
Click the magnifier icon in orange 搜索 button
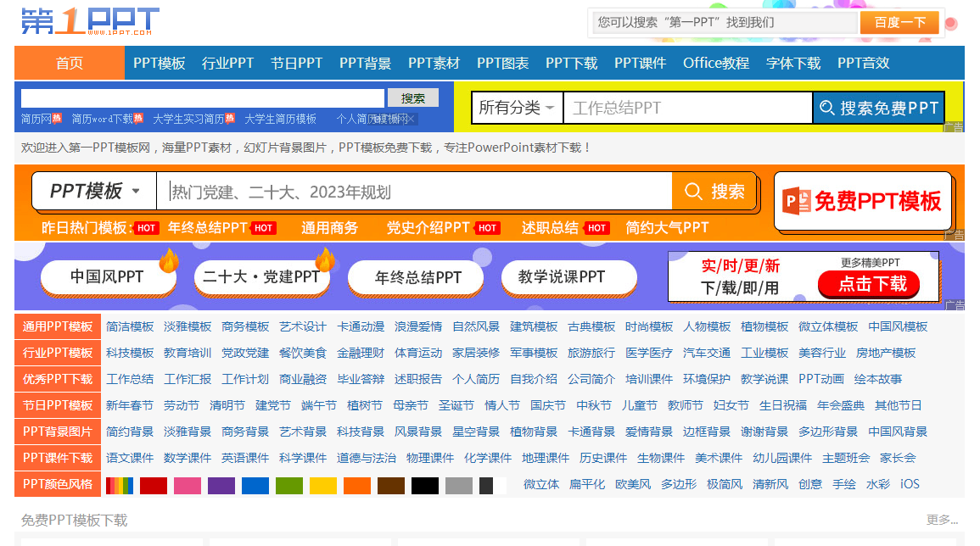[693, 192]
